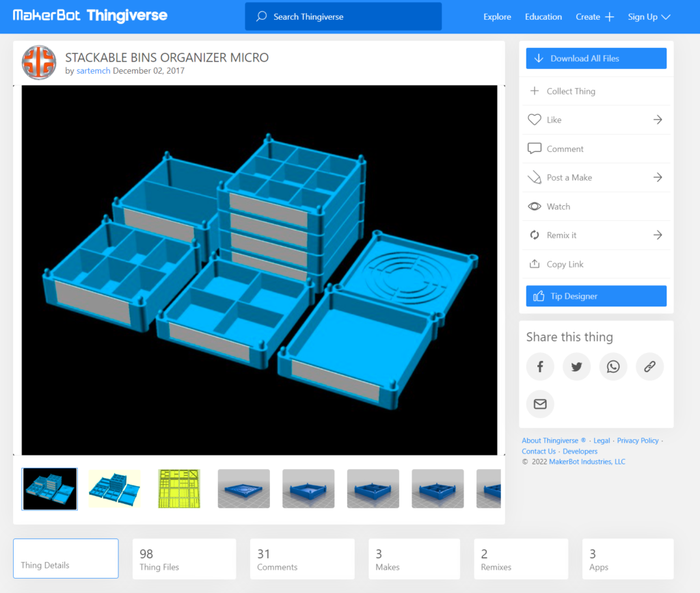The height and width of the screenshot is (593, 700).
Task: Click the chain link share icon
Action: coord(649,367)
